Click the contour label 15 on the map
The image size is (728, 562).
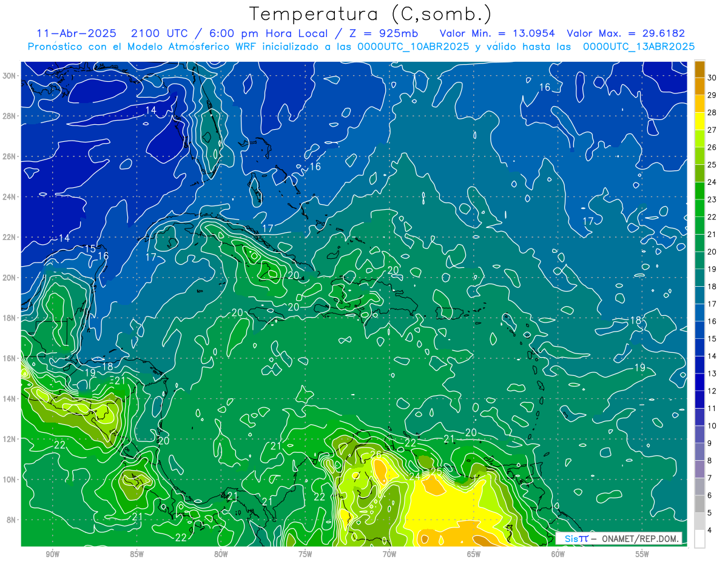pyautogui.click(x=90, y=249)
